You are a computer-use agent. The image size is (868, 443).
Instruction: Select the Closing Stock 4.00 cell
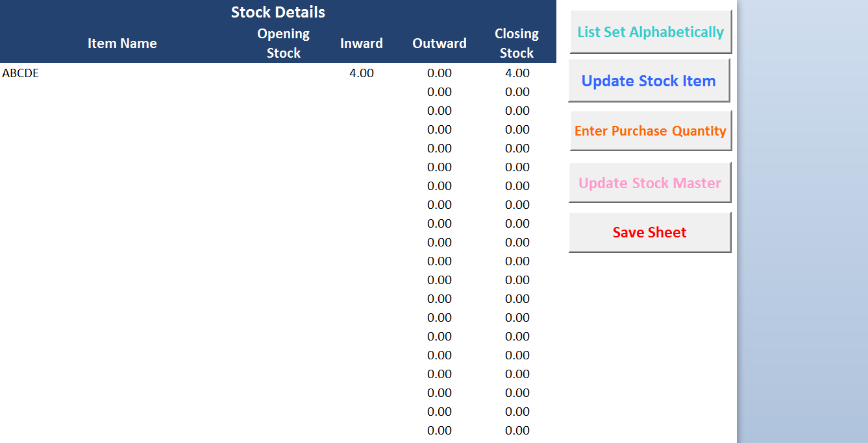click(x=517, y=73)
